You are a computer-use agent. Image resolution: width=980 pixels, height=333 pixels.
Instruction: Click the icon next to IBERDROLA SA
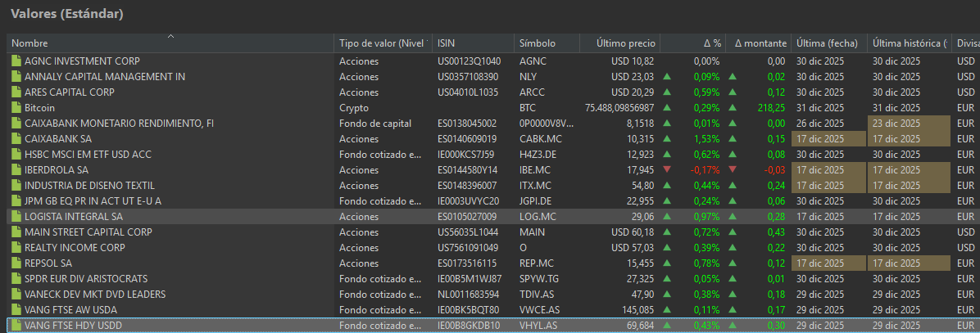click(16, 170)
